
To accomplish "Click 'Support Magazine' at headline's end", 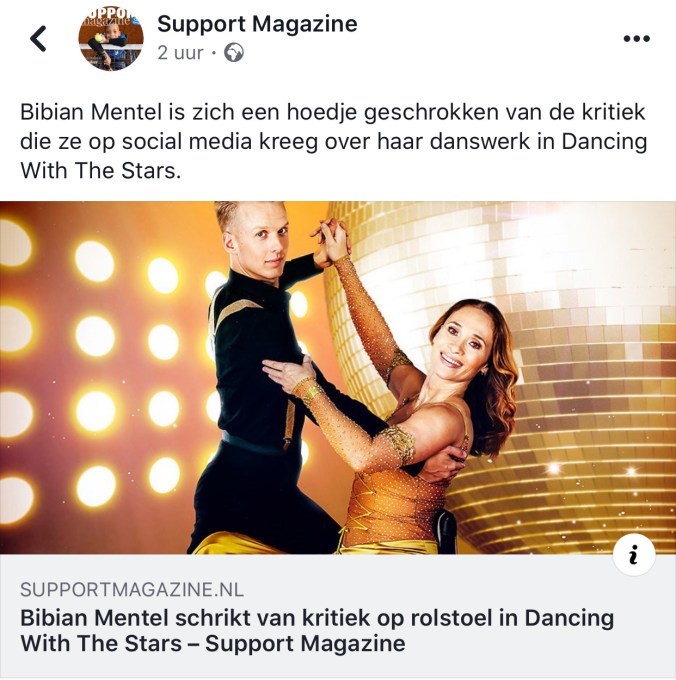I will point(305,643).
